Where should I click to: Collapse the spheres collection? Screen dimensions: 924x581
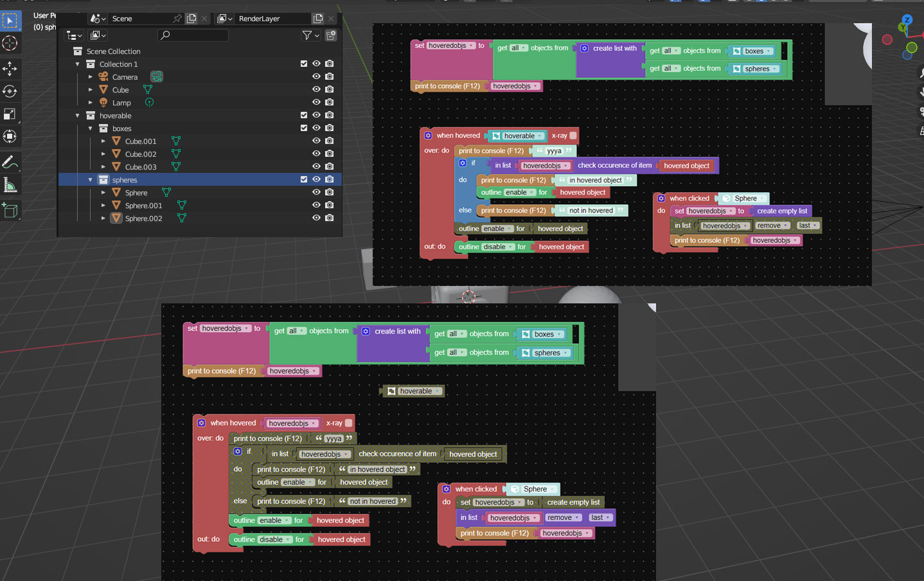(x=91, y=179)
